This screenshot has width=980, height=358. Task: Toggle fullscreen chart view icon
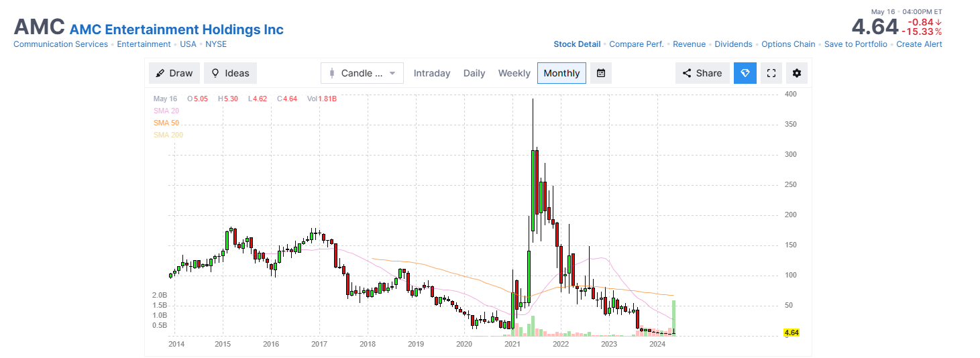click(771, 73)
